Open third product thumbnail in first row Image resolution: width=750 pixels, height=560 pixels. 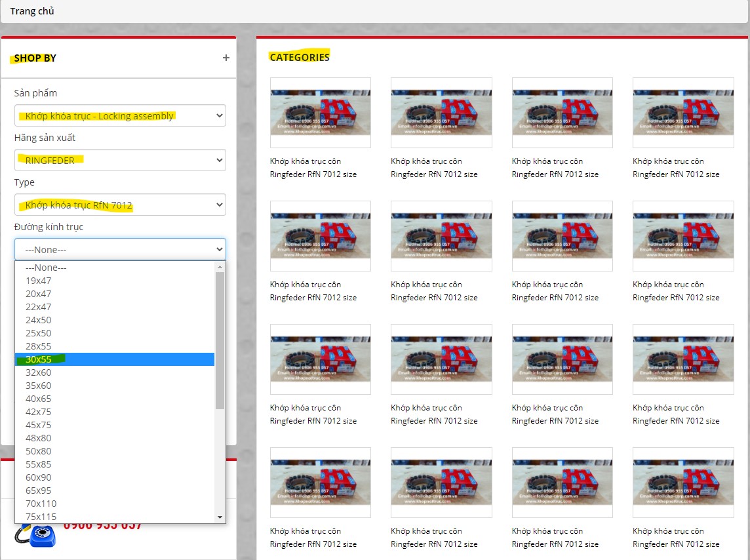tap(562, 113)
